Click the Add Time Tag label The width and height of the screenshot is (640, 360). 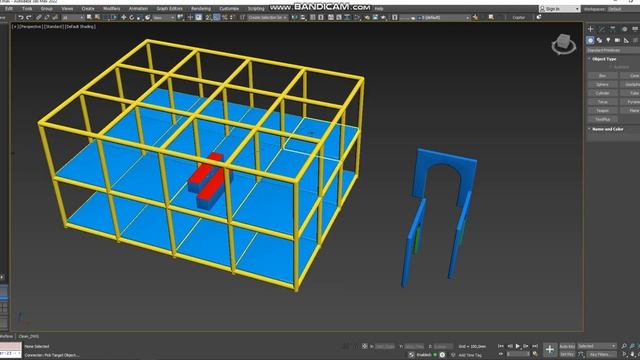click(470, 355)
